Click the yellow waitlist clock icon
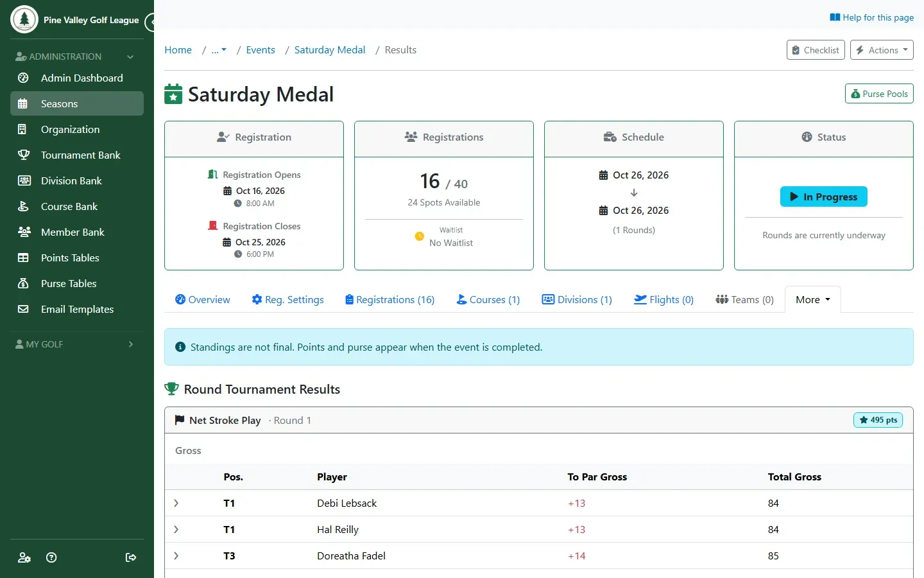Image resolution: width=924 pixels, height=578 pixels. click(x=419, y=236)
